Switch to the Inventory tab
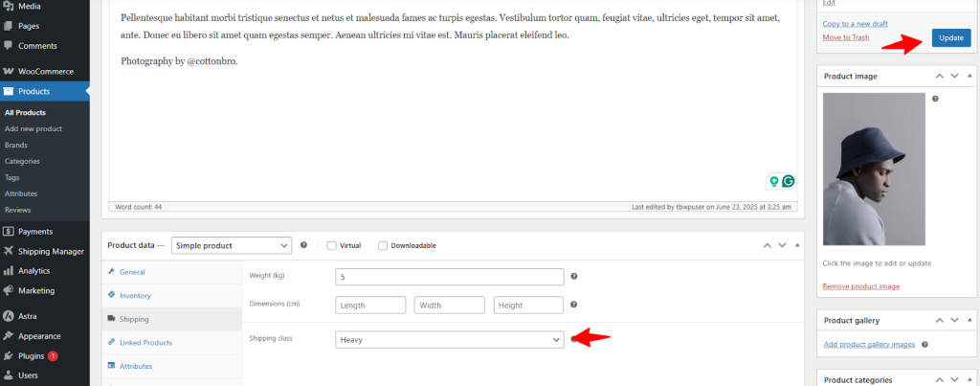This screenshot has height=386, width=980. coord(135,296)
